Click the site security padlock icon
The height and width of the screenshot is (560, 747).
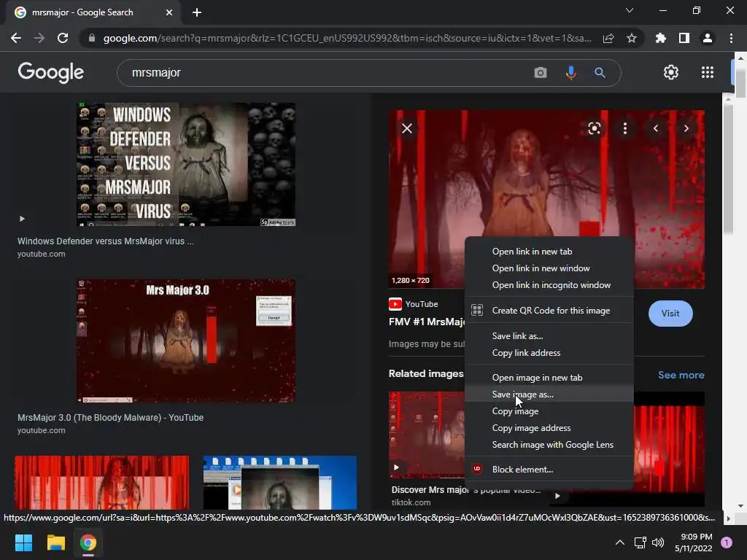coord(92,38)
